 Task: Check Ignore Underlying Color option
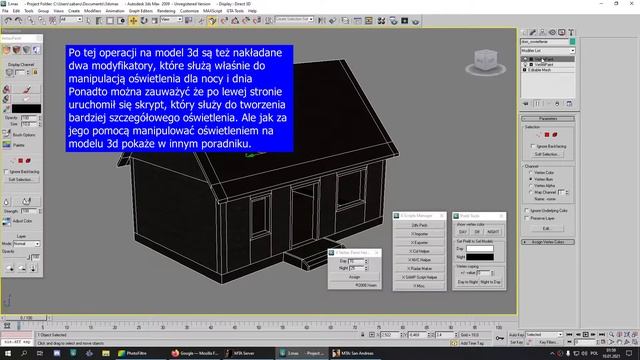527,211
